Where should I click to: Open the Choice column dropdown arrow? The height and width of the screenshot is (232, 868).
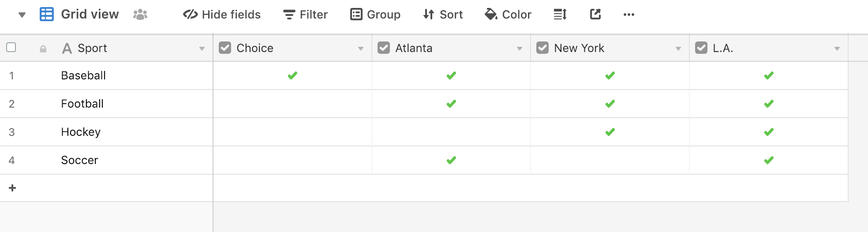click(x=361, y=49)
